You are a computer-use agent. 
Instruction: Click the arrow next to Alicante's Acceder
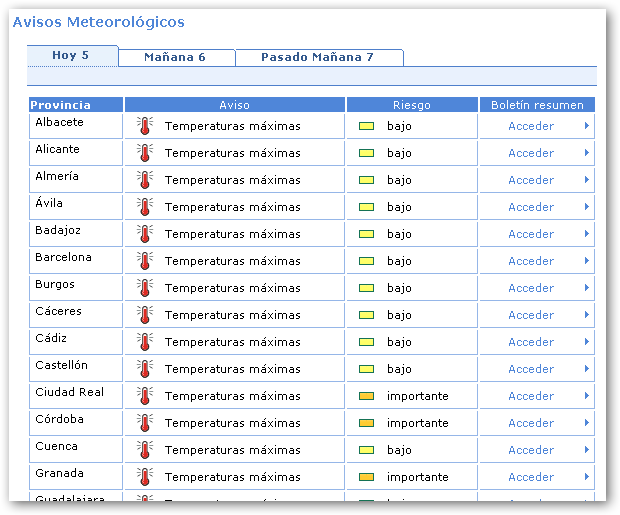(586, 153)
